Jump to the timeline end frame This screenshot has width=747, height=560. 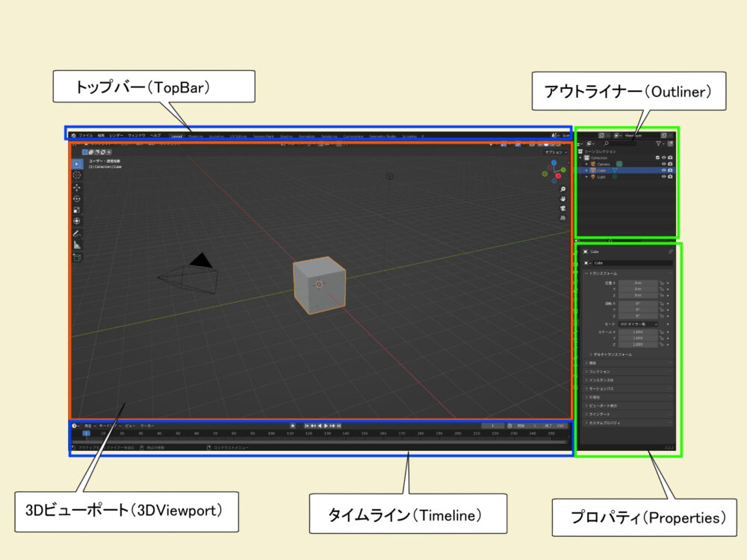(x=338, y=426)
